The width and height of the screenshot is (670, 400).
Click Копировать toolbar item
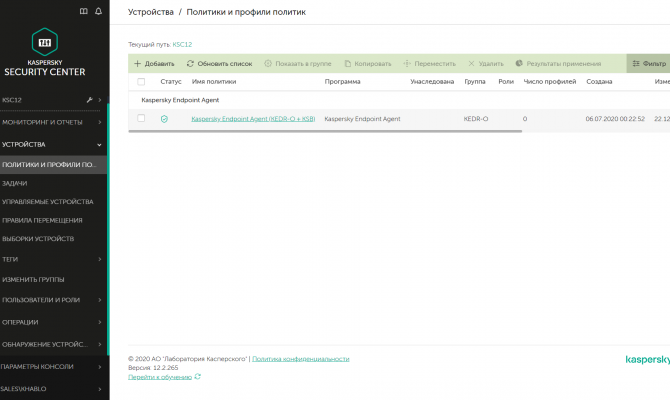pos(368,64)
